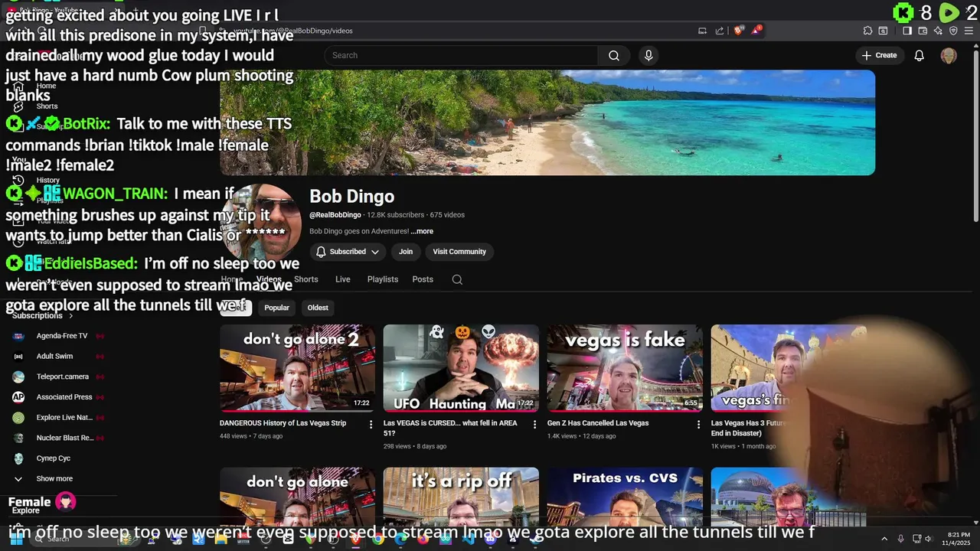Open Shorts in the left sidebar

click(47, 106)
